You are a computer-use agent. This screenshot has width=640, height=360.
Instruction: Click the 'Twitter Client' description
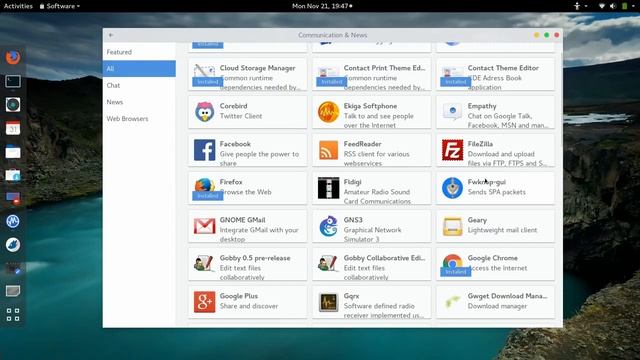[241, 116]
